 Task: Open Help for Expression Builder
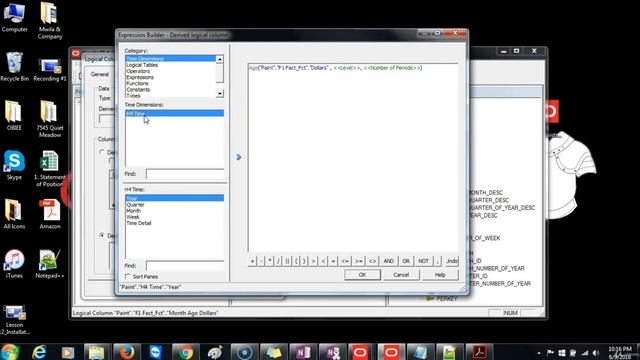click(x=440, y=275)
